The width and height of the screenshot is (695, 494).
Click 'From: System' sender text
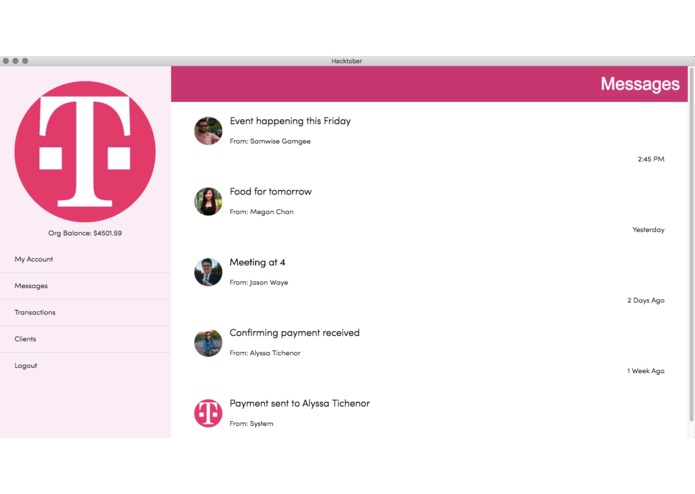click(x=251, y=424)
